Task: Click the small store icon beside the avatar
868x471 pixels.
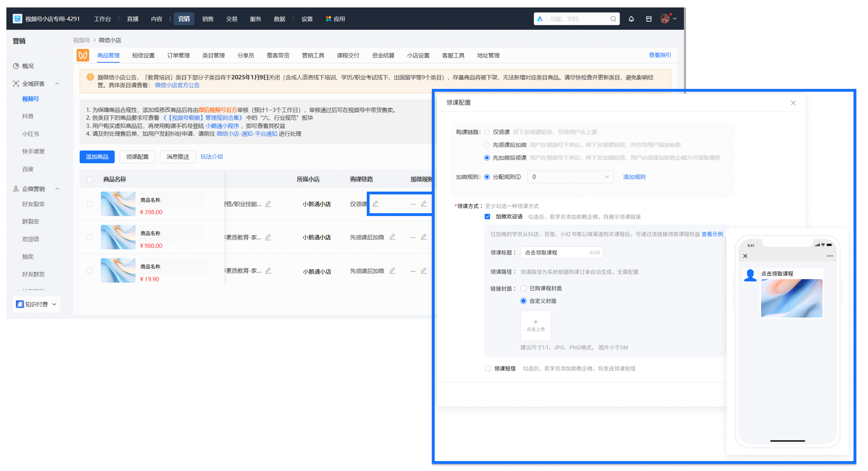Action: 649,19
